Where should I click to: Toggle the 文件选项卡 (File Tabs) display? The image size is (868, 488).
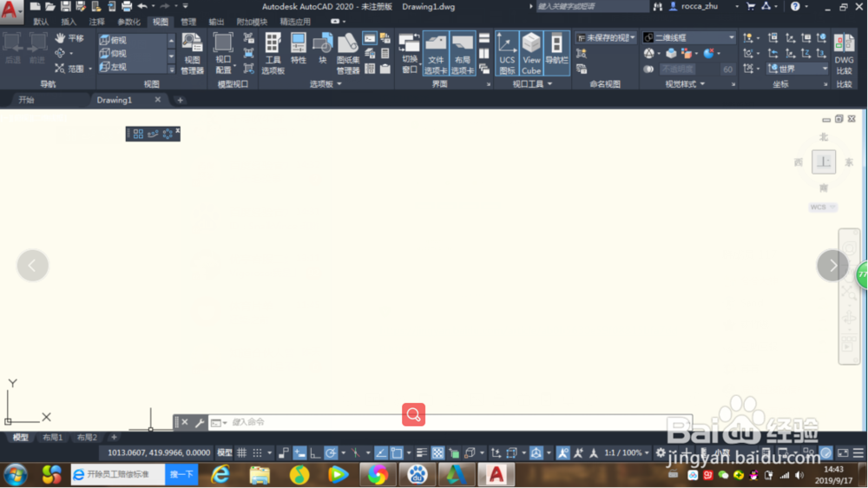(436, 53)
